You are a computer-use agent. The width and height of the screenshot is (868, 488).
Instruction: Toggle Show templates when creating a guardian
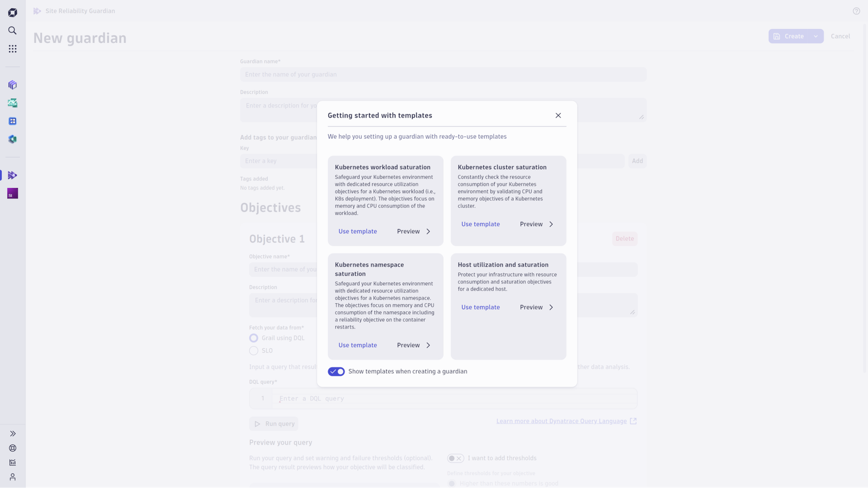pyautogui.click(x=336, y=371)
